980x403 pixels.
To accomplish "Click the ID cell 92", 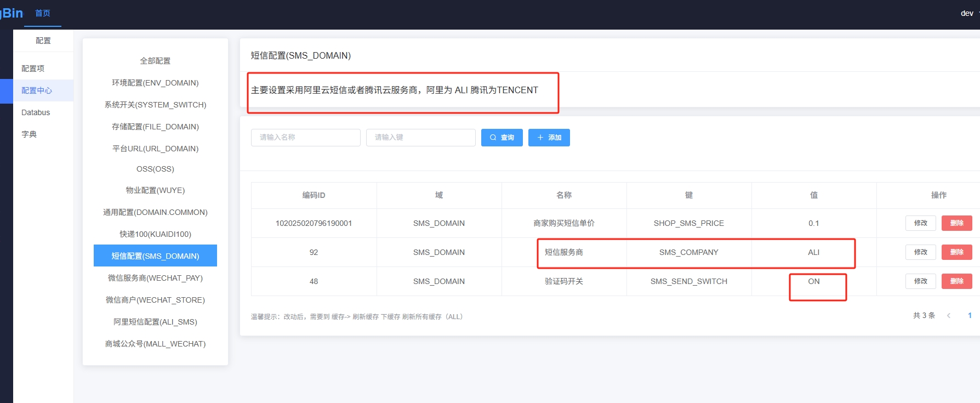I will [x=314, y=252].
